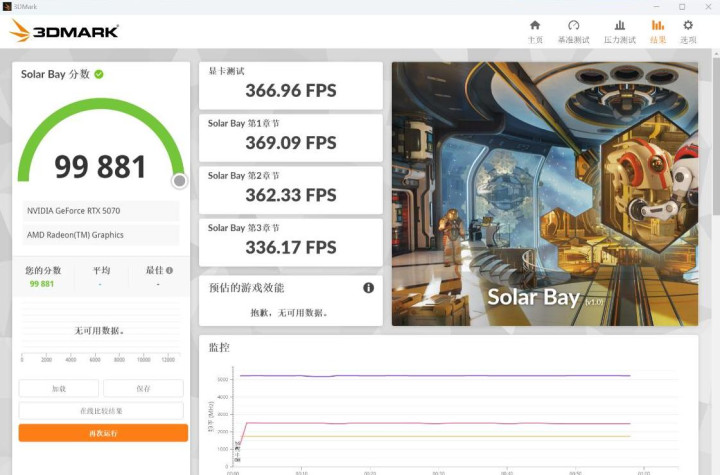720x475 pixels.
Task: Open the Stress Tests (压力测试) tab
Action: pyautogui.click(x=619, y=32)
